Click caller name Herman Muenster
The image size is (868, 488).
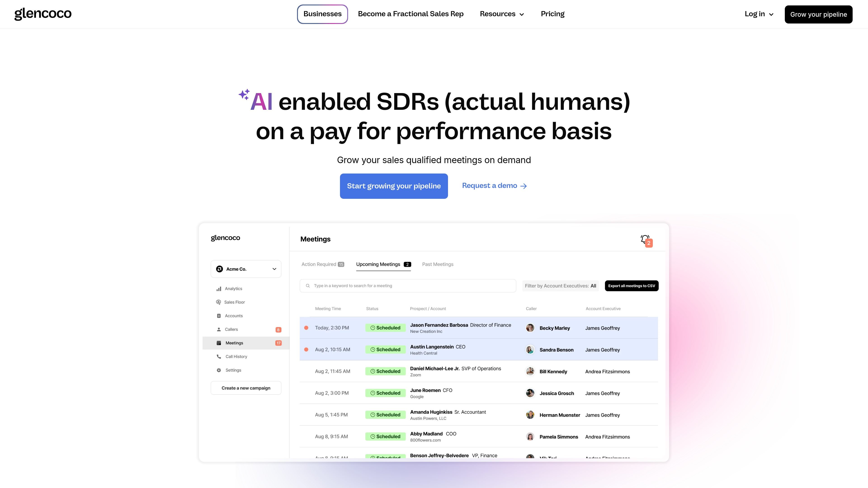click(x=560, y=415)
